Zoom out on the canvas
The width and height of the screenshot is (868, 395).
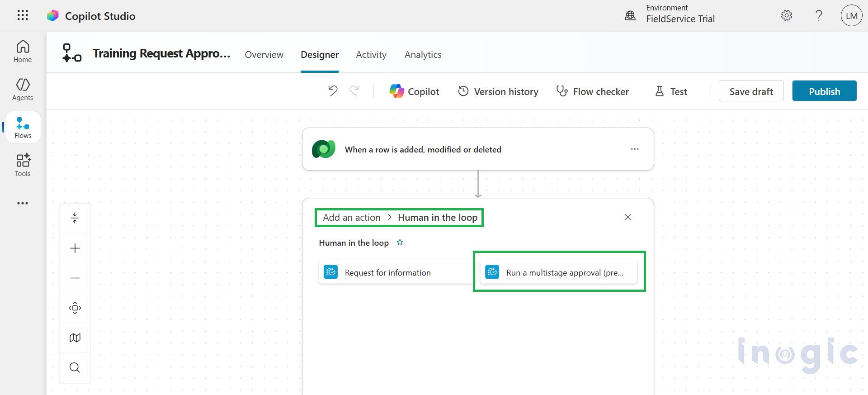coord(75,278)
